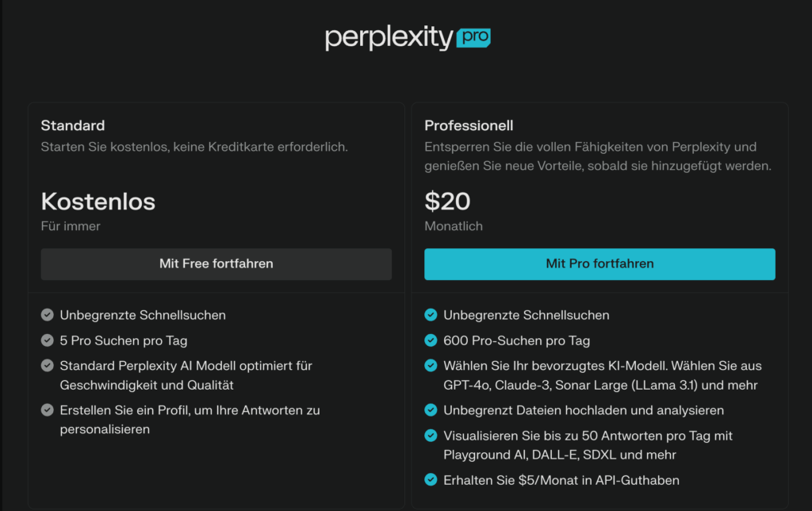Click checkmark beside Standard Perplexity AI Modell

(x=47, y=366)
